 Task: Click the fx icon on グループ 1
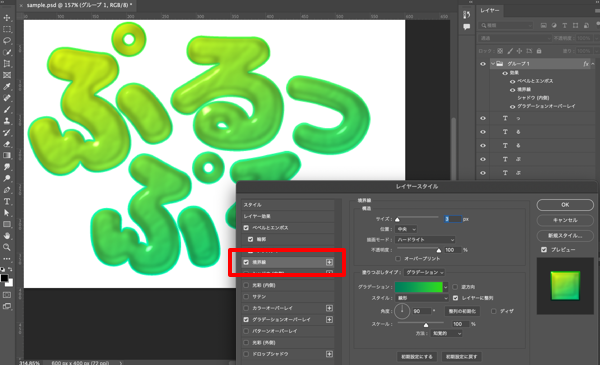tap(586, 64)
